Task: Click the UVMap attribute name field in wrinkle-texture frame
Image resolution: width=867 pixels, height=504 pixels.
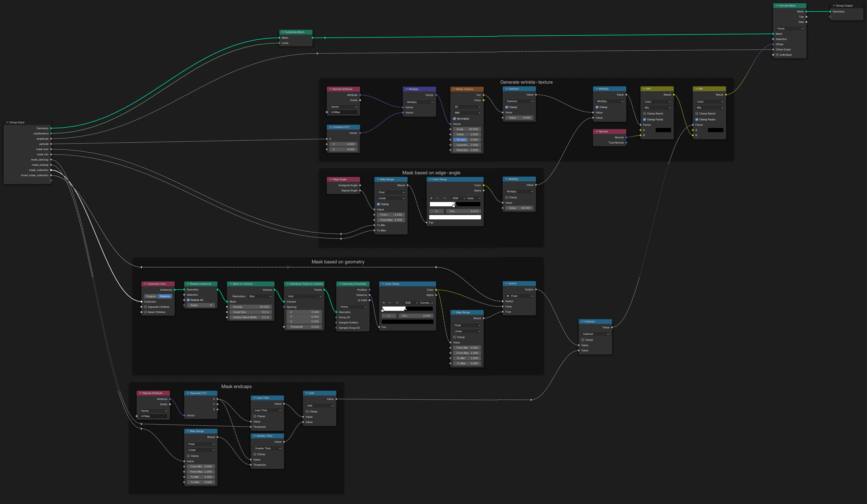Action: tap(343, 112)
